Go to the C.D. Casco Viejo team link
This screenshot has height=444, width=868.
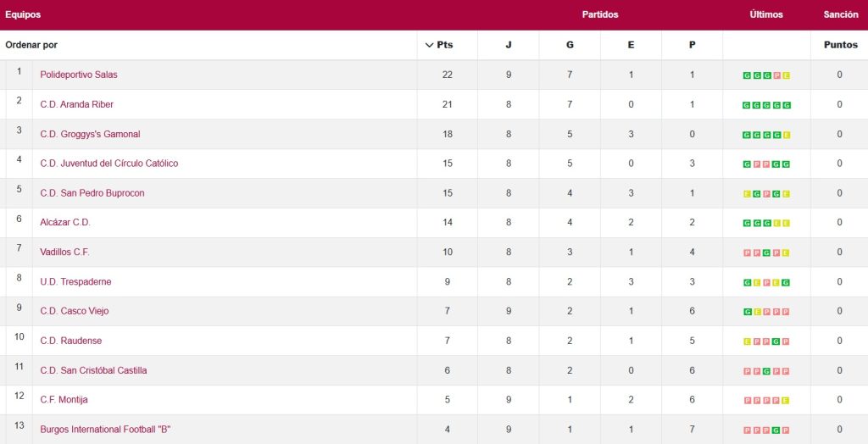click(75, 311)
